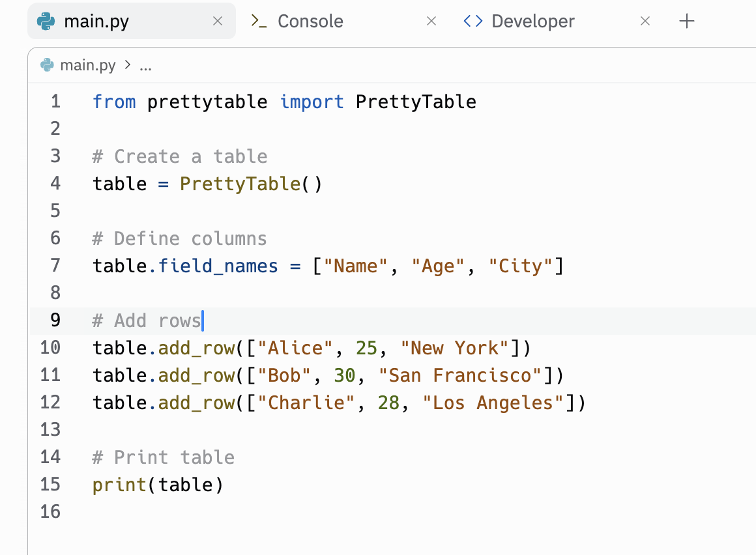Click line number 15 in gutter
Viewport: 756px width, 555px height.
[x=50, y=485]
